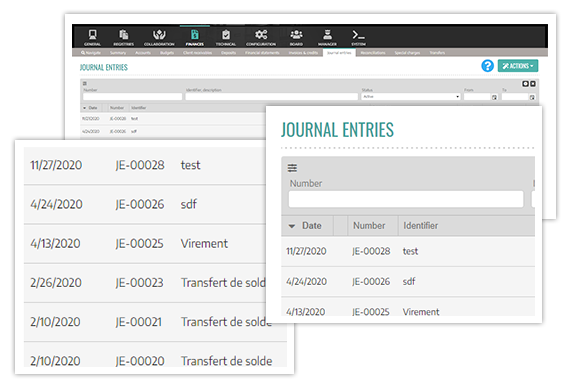
Task: Select the Finances module icon
Action: pyautogui.click(x=195, y=37)
